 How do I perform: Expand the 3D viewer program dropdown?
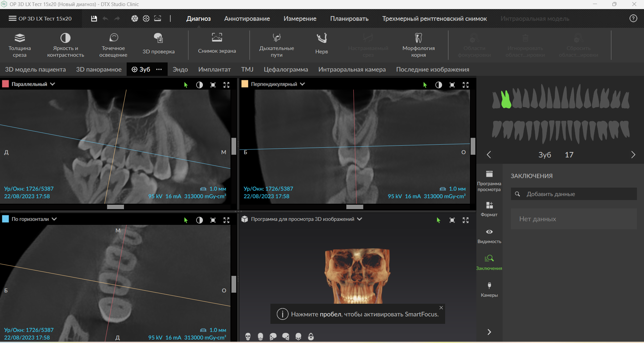coord(360,219)
